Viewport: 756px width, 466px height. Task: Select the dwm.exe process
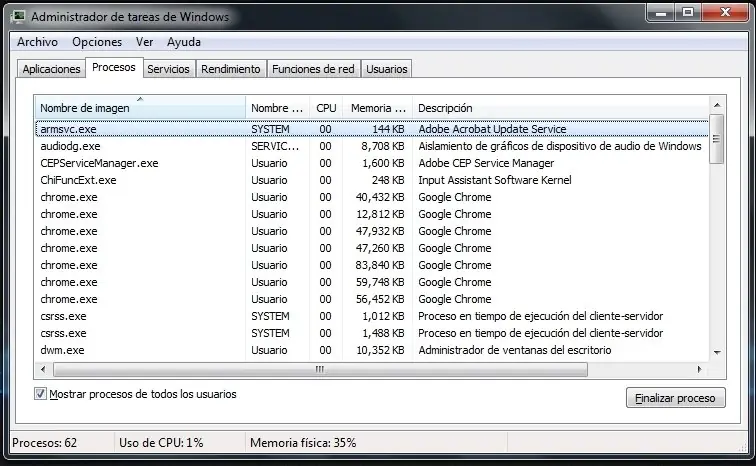(372, 350)
